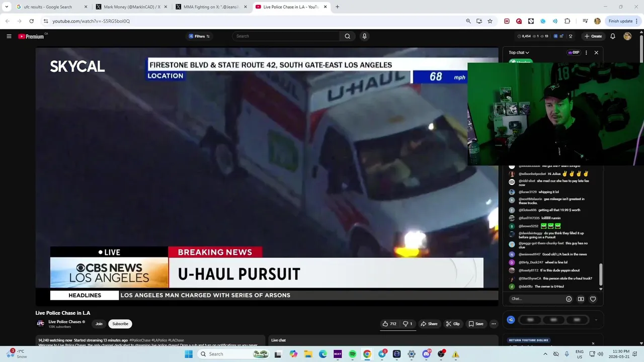Image resolution: width=644 pixels, height=362 pixels.
Task: Open the tab search dropdown arrow
Action: [x=7, y=7]
